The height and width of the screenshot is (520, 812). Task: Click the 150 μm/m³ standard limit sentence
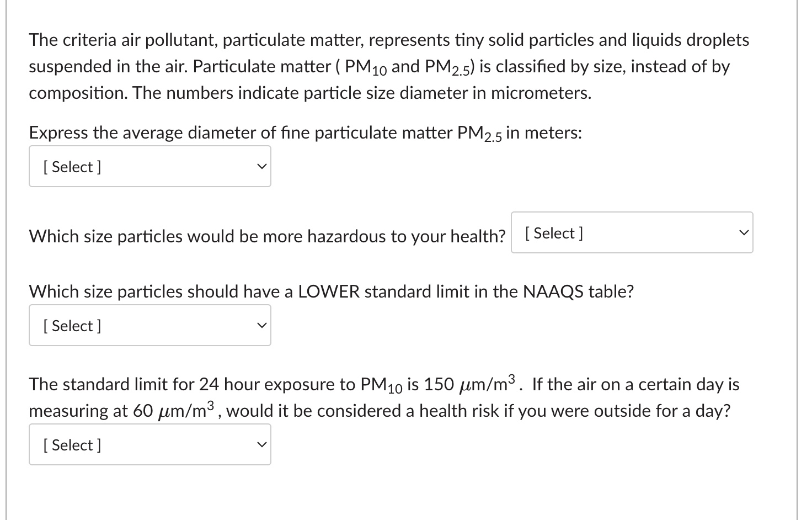pos(383,384)
